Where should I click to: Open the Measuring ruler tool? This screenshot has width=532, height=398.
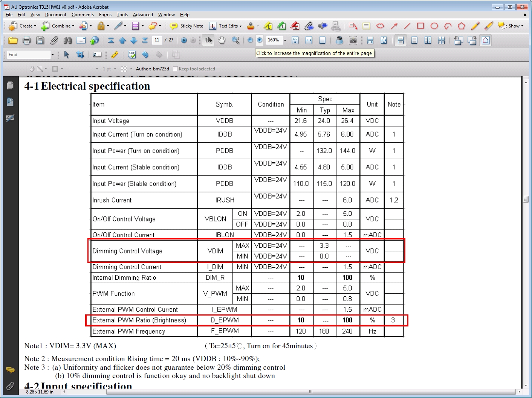[x=115, y=55]
